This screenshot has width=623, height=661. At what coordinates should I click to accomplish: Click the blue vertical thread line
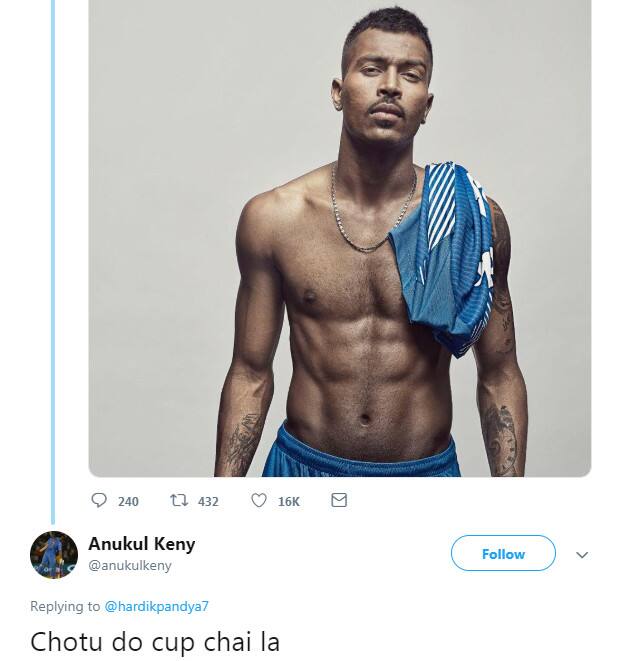click(x=53, y=250)
